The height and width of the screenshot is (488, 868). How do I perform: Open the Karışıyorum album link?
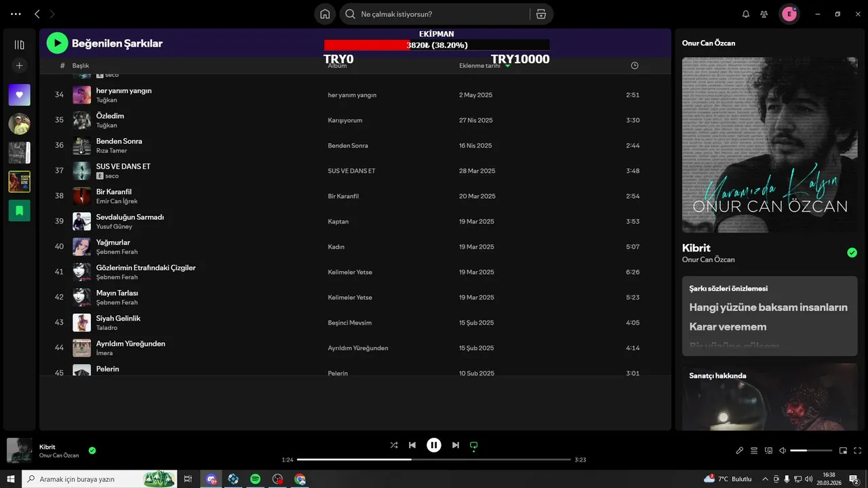click(345, 120)
